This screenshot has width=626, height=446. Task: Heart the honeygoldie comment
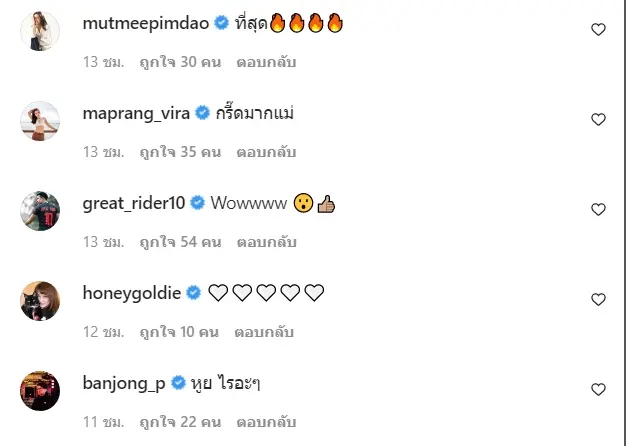(598, 300)
